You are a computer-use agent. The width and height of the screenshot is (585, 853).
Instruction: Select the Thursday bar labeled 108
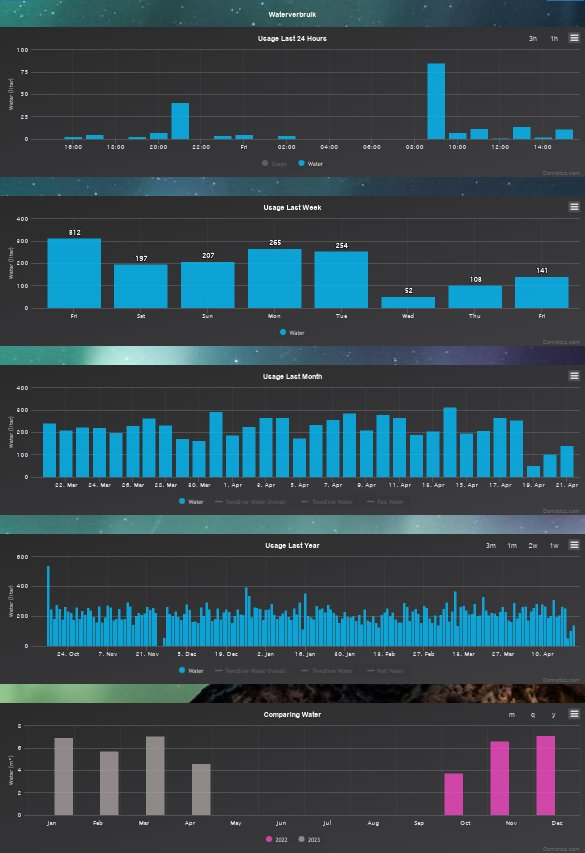pos(475,296)
